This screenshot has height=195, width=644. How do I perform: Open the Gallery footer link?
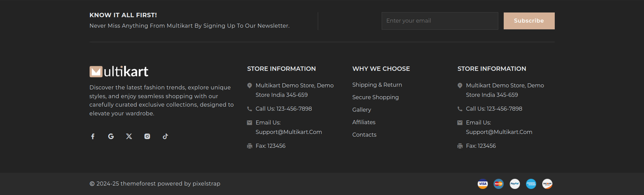361,110
